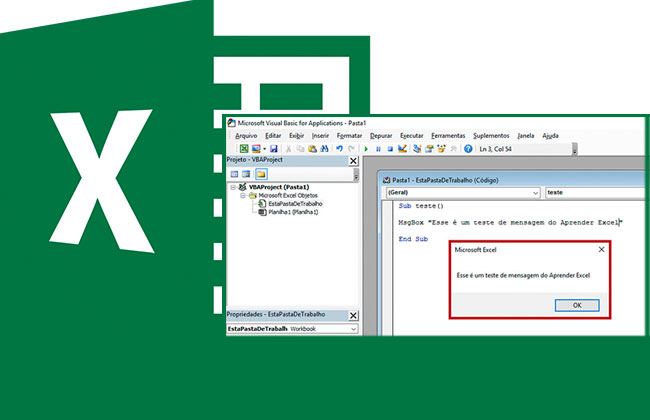This screenshot has height=420, width=650.
Task: Click the Break pause icon
Action: [x=378, y=148]
